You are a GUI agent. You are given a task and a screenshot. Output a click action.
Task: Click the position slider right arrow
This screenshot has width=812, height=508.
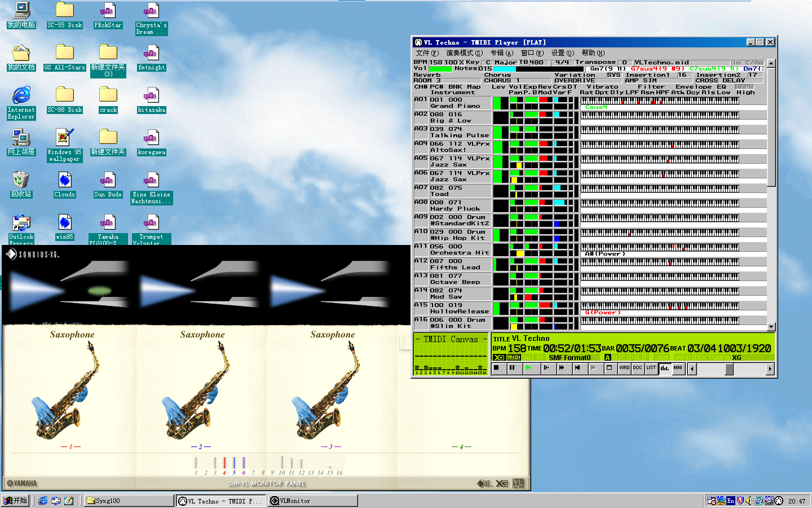point(770,369)
